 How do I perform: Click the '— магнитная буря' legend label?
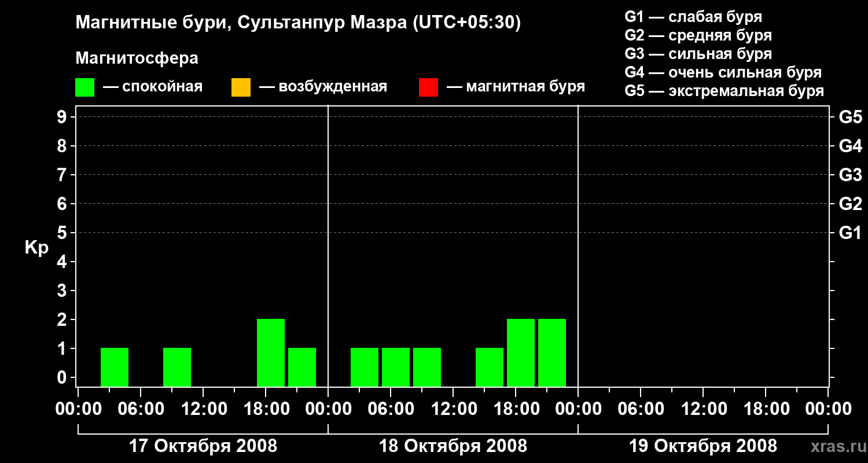pos(516,87)
